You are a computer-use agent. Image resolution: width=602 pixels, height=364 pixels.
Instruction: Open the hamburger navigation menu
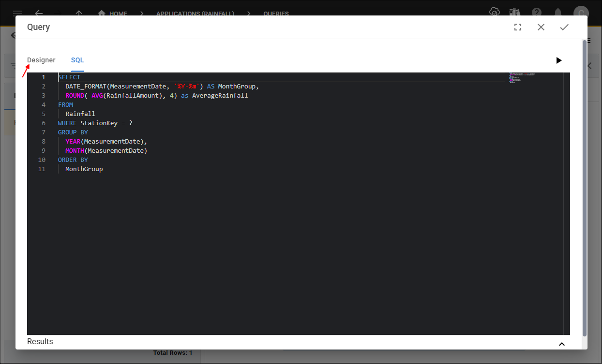click(17, 13)
